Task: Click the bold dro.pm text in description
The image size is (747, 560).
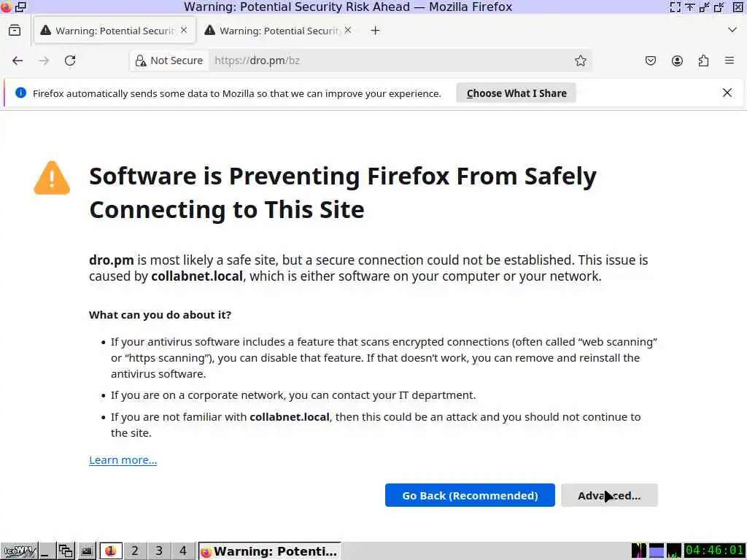Action: click(x=112, y=260)
